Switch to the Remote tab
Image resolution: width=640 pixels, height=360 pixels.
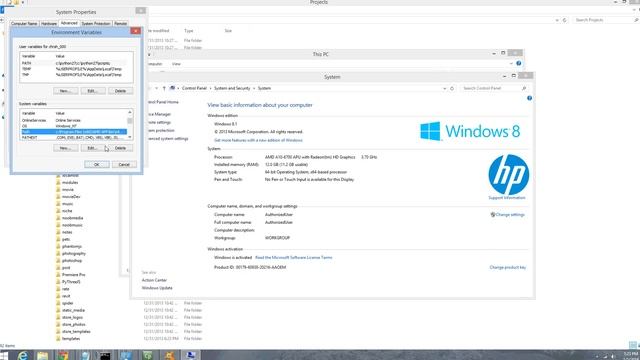120,24
